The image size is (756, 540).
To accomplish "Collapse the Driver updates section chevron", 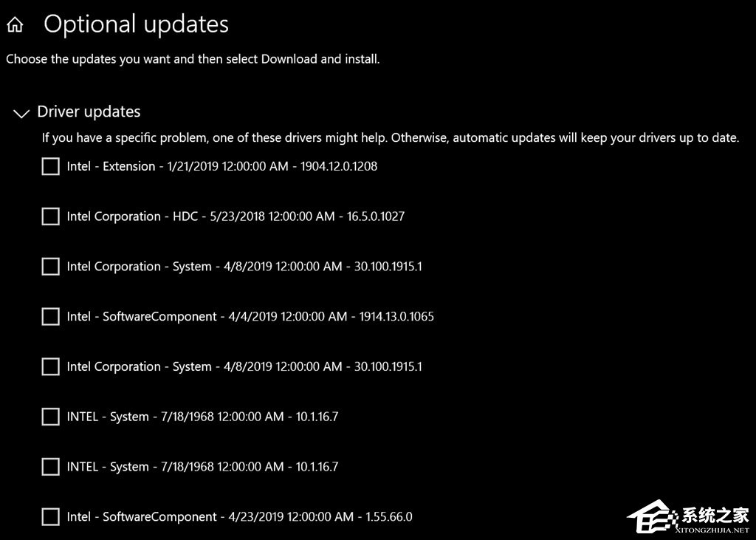I will point(21,113).
